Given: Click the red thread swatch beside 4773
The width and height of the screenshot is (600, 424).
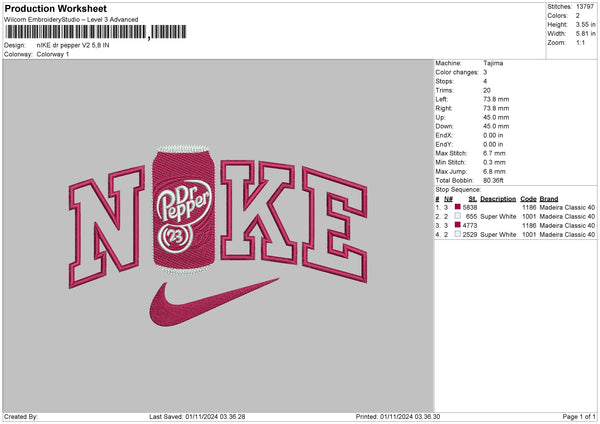Looking at the screenshot, I should pos(458,225).
